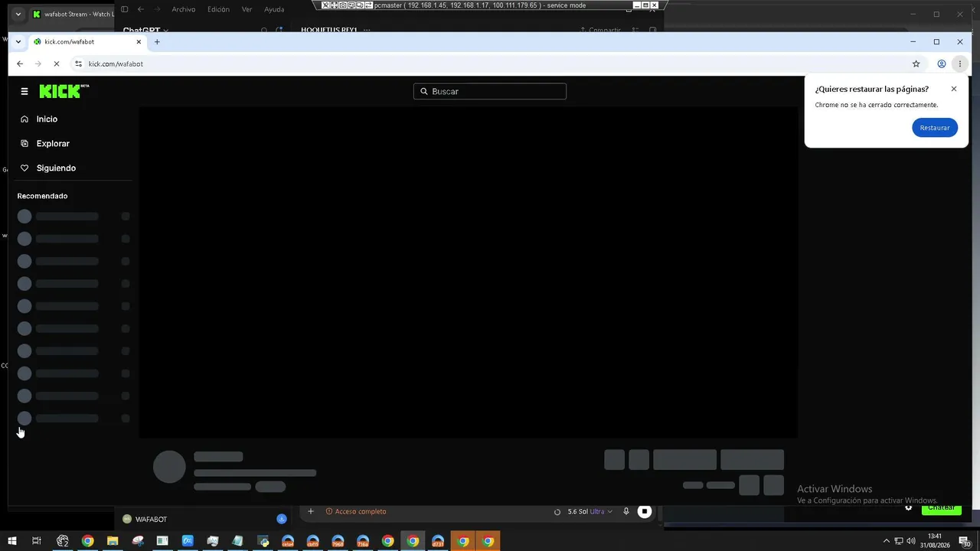Open Windows notification center
The width and height of the screenshot is (980, 551).
point(965,541)
